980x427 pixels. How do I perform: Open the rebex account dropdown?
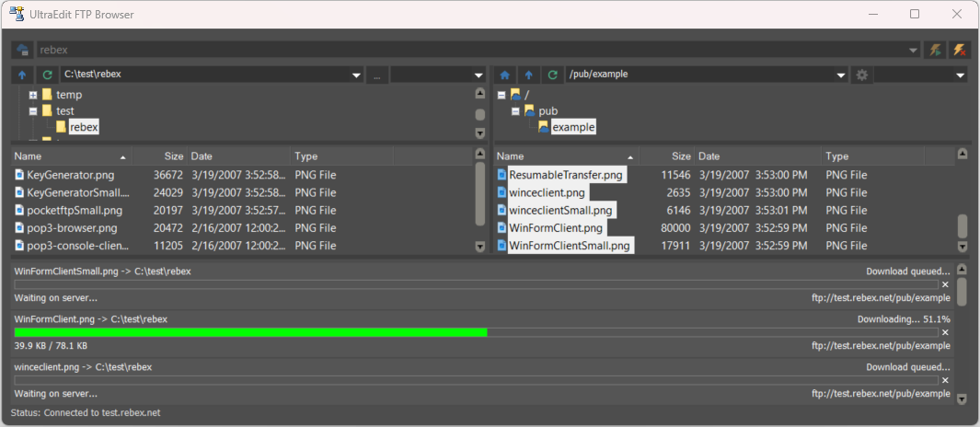(913, 51)
